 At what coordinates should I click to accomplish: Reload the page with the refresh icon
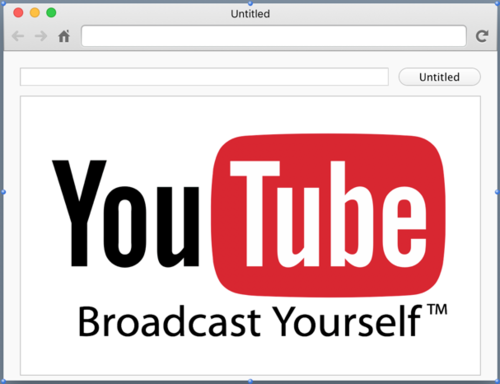[482, 36]
